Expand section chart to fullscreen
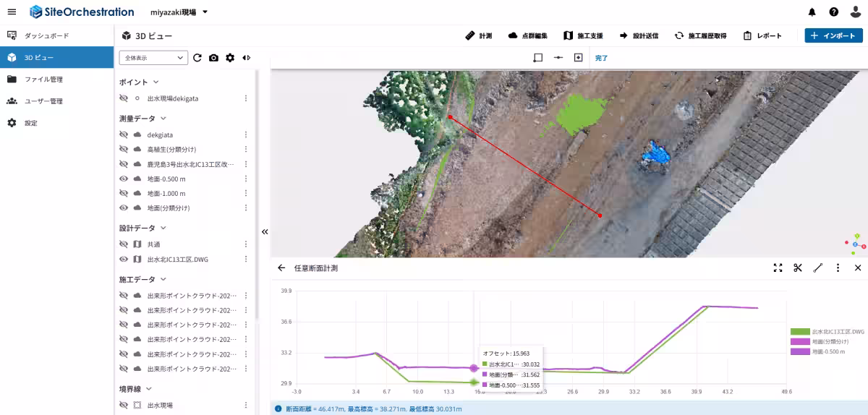This screenshot has width=868, height=415. (778, 268)
